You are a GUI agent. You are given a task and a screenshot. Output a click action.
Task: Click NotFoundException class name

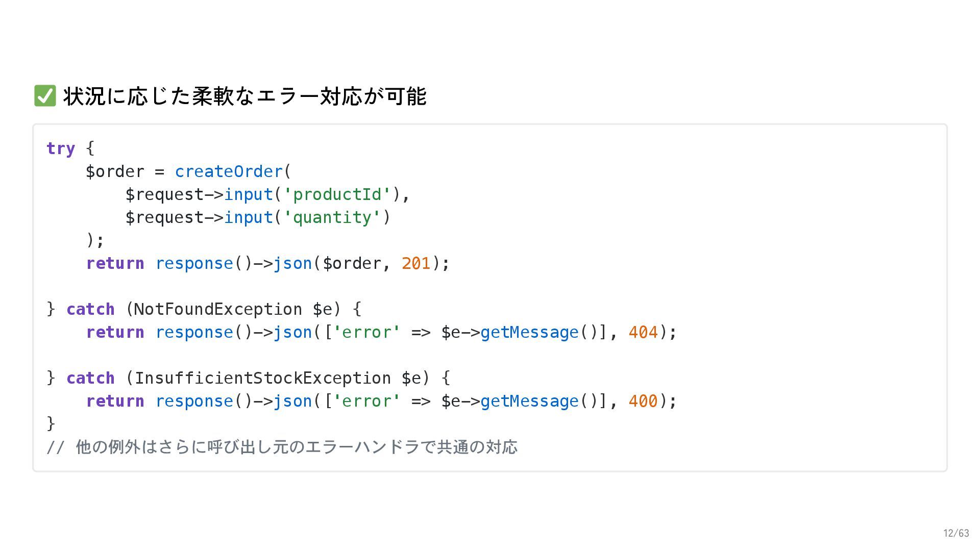218,309
